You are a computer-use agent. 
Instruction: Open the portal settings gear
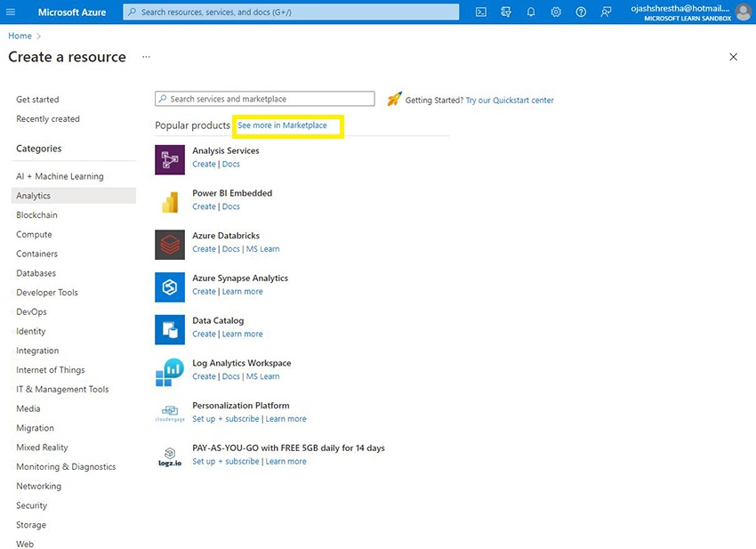[556, 12]
